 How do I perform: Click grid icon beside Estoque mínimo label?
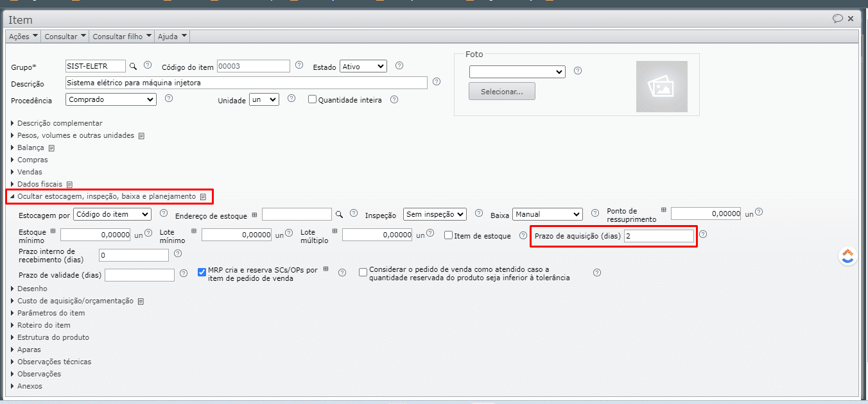(x=53, y=231)
